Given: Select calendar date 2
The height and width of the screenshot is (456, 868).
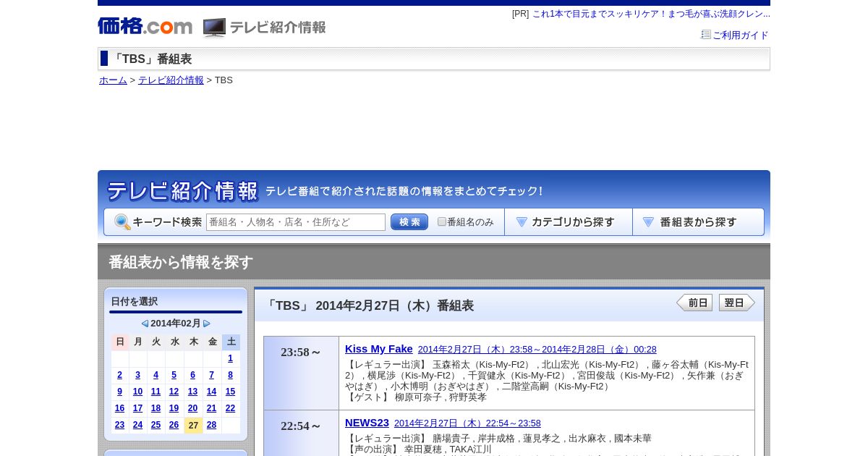Looking at the screenshot, I should (119, 375).
